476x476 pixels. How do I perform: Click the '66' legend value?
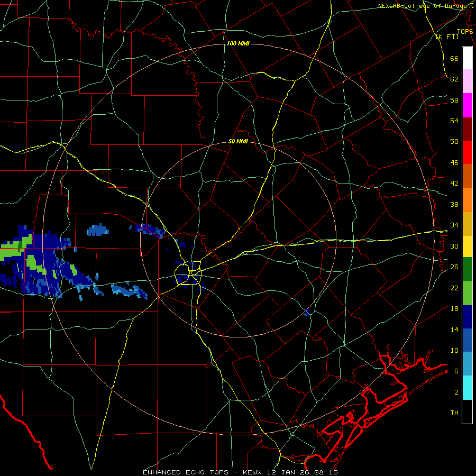(454, 58)
